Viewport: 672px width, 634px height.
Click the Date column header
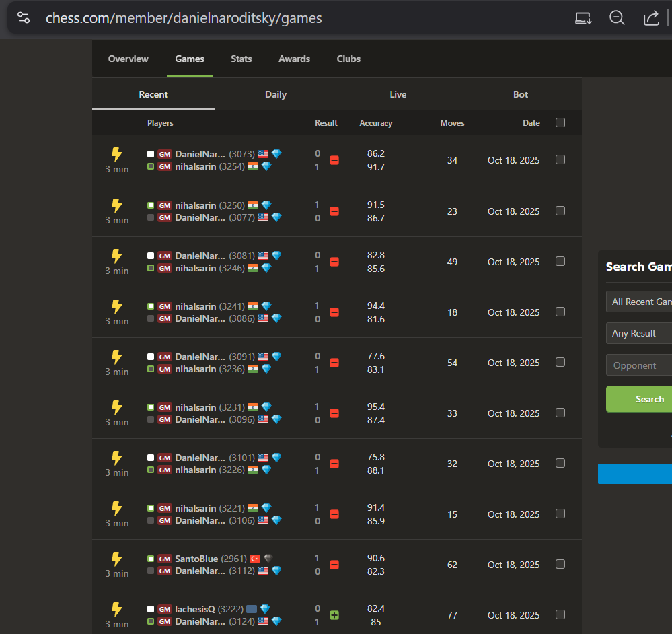point(531,123)
